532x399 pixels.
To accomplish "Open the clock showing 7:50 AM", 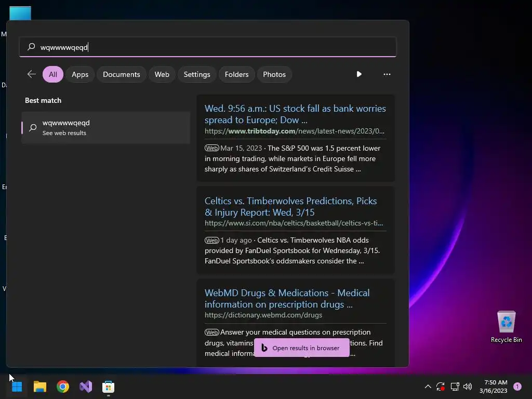I will tap(494, 387).
